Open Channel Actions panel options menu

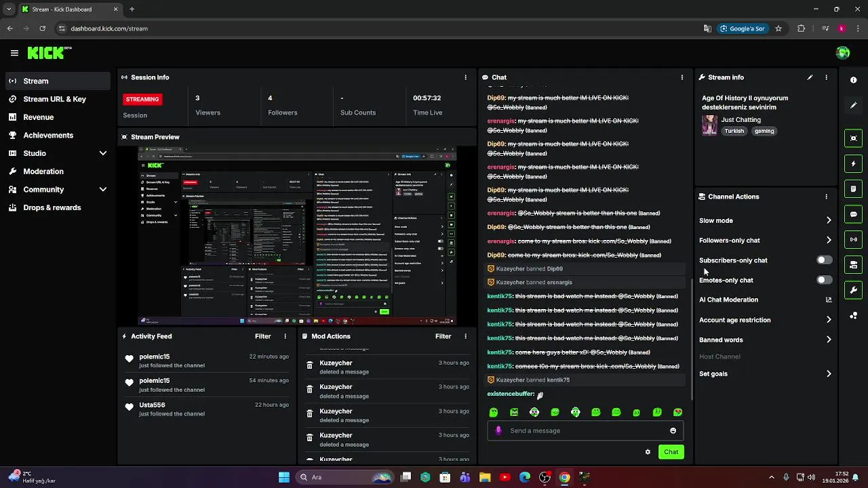click(826, 197)
